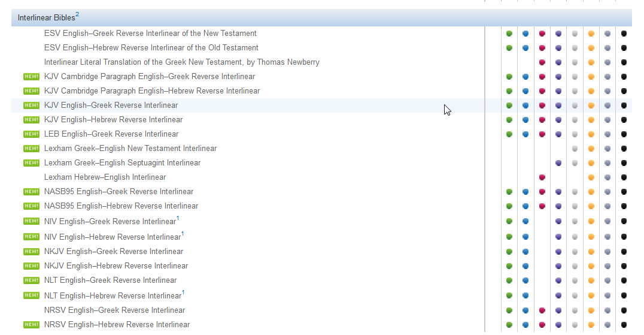This screenshot has width=644, height=335.
Task: Open footnote 2 next to Interlinear Bibles heading
Action: pos(77,14)
